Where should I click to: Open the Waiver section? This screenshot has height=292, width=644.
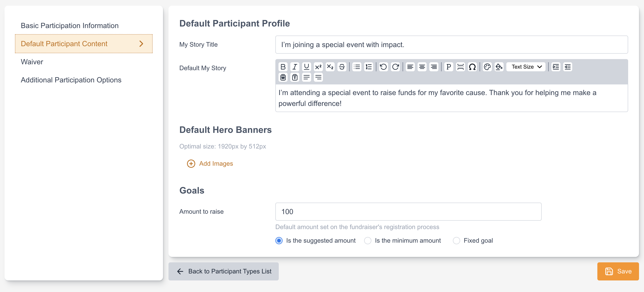(x=32, y=62)
